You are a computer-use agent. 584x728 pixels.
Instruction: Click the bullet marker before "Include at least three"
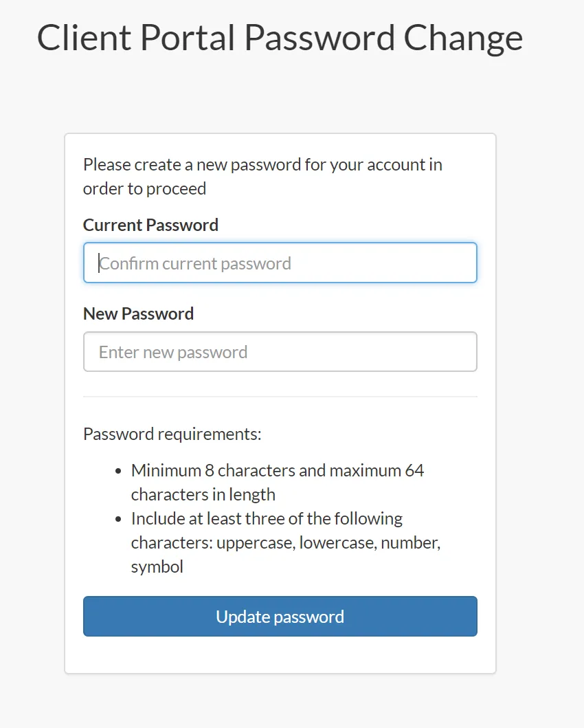pos(117,519)
